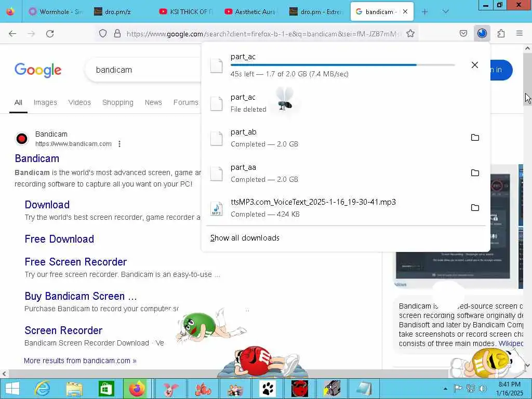Go to the Google logo homepage
532x399 pixels.
pos(38,70)
